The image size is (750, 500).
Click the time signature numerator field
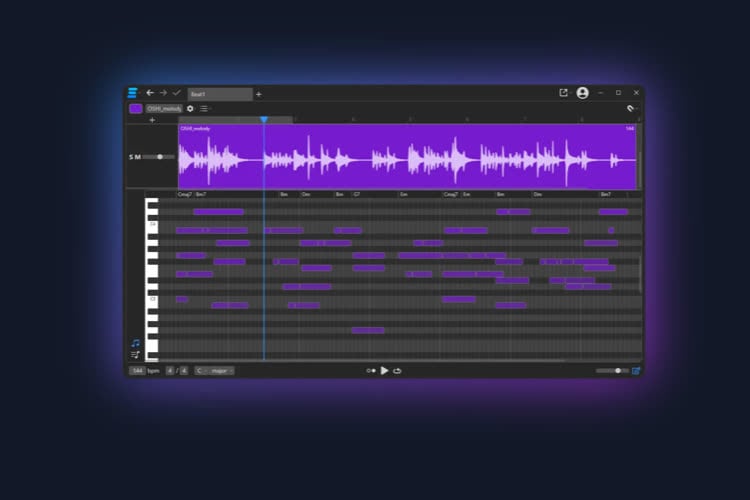point(170,371)
